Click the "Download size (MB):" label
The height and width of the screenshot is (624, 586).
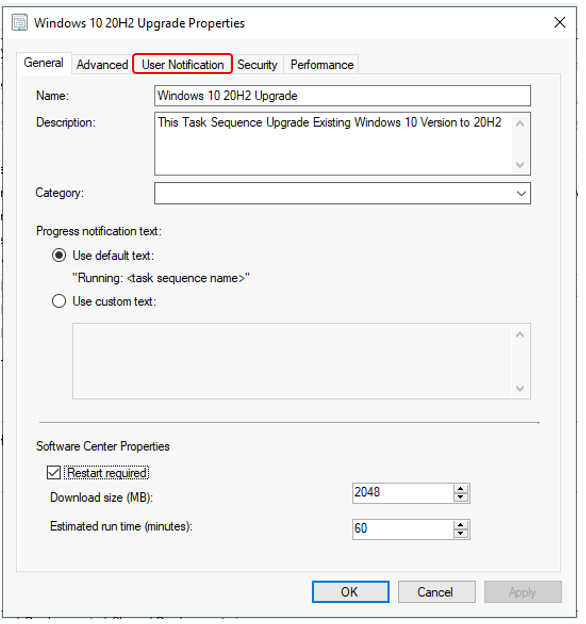click(101, 497)
